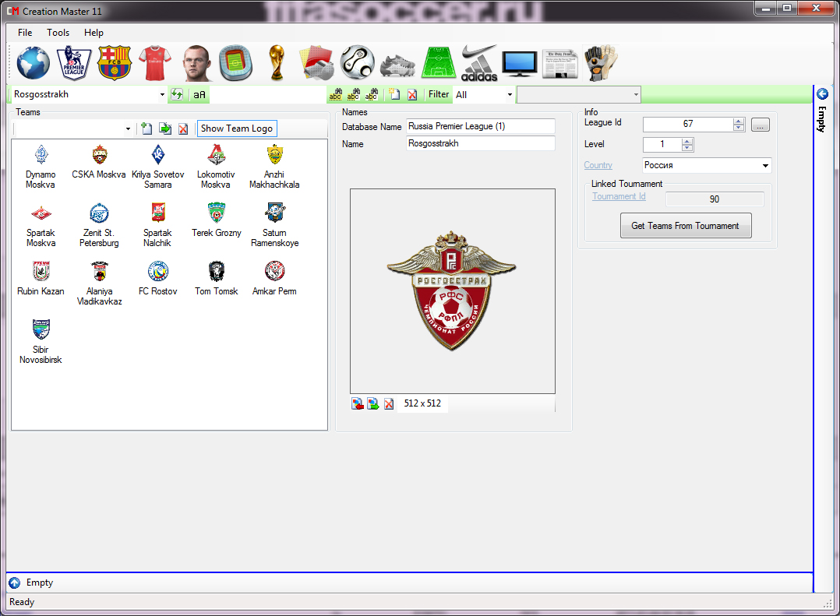Click the search text box beside aA
This screenshot has height=616, width=840.
click(x=268, y=95)
